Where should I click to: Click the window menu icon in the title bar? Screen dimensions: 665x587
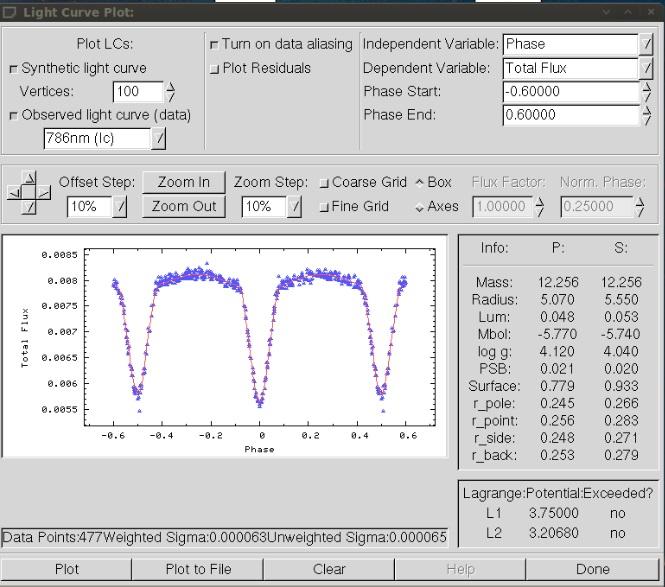9,13
